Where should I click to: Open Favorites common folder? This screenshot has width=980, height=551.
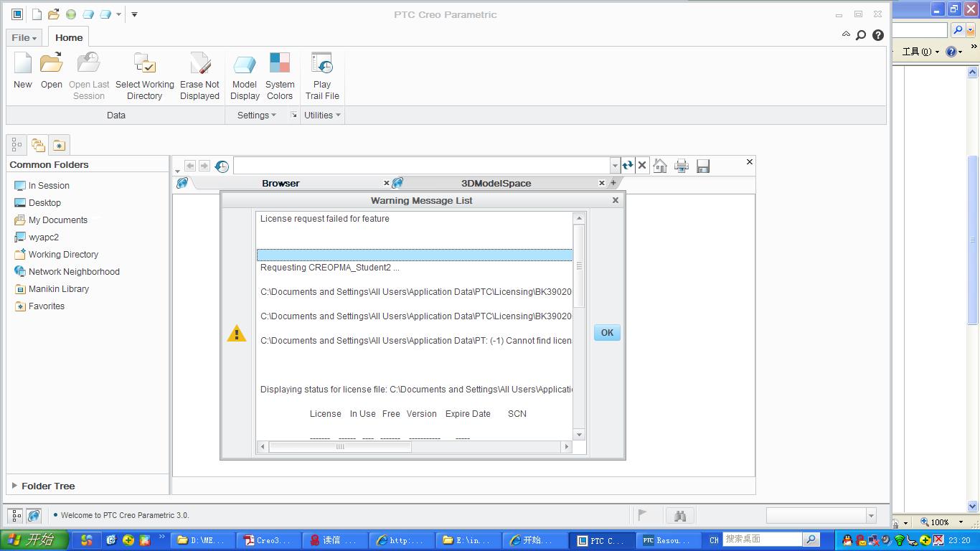point(39,306)
